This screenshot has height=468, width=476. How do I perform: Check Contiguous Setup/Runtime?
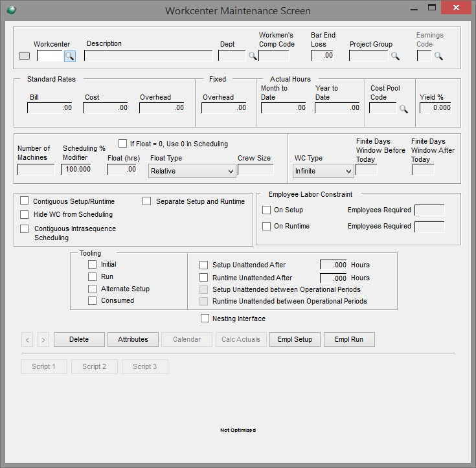(x=25, y=201)
